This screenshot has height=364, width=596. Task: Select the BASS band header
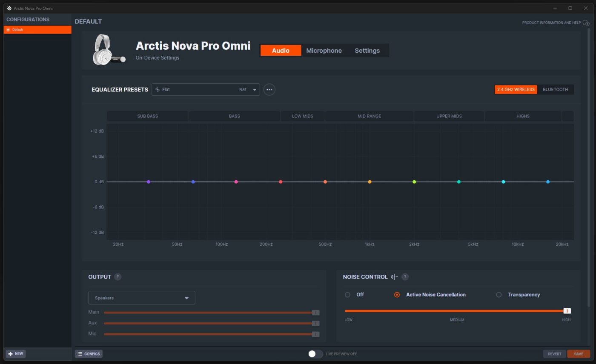(235, 116)
